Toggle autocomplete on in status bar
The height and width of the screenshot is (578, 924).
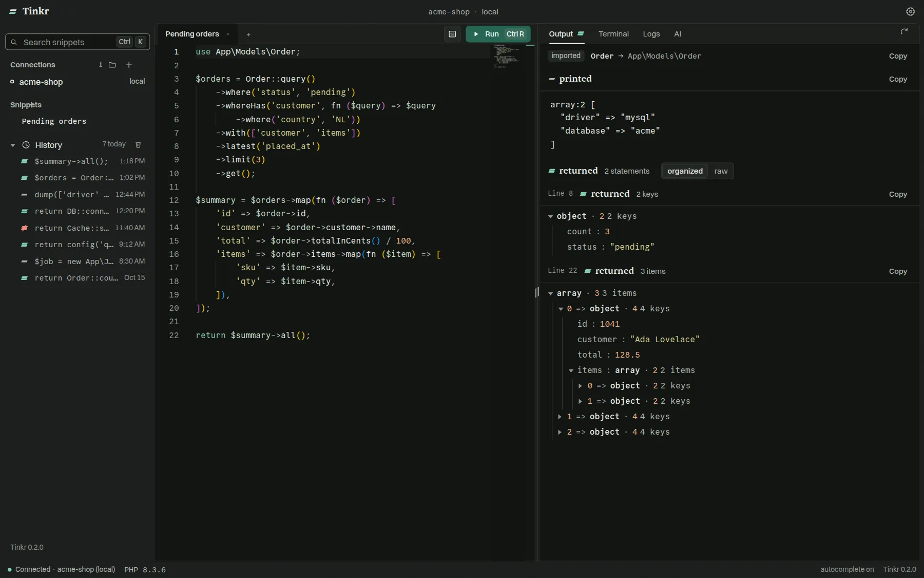[x=847, y=569]
